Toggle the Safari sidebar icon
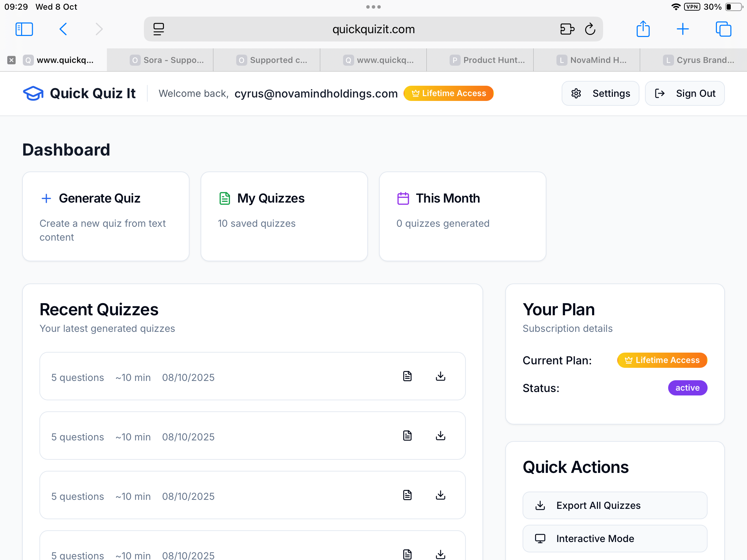This screenshot has width=747, height=560. (x=24, y=29)
